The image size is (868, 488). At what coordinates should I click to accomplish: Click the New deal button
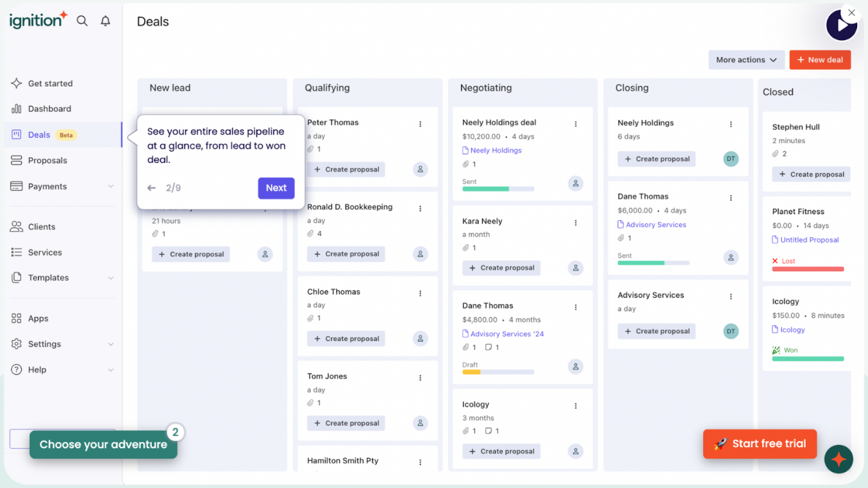[820, 60]
